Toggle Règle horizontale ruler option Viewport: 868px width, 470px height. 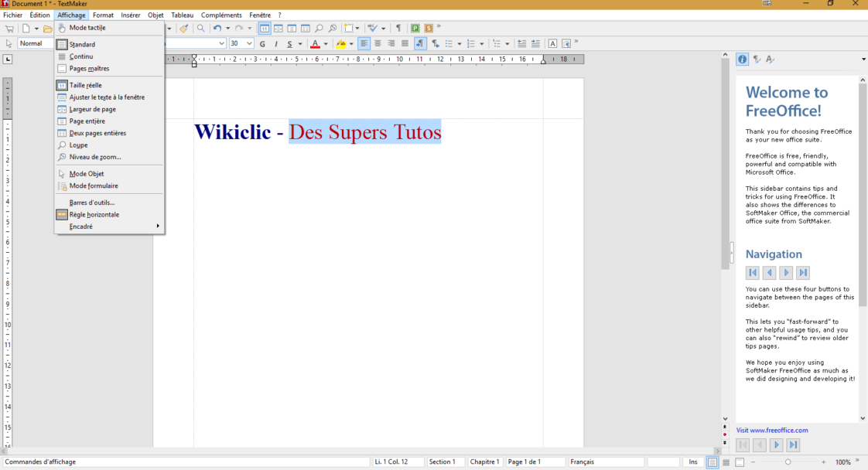coord(109,215)
